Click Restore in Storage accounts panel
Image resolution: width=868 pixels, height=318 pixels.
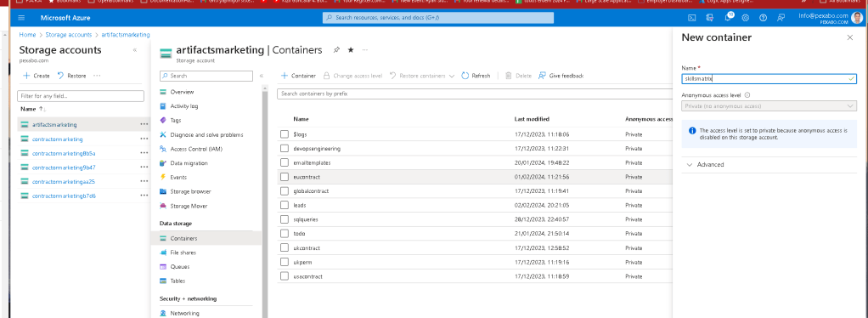(x=72, y=76)
